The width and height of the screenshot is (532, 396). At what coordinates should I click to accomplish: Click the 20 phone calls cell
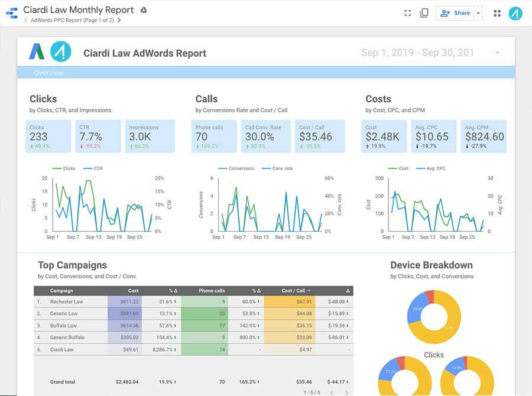205,313
